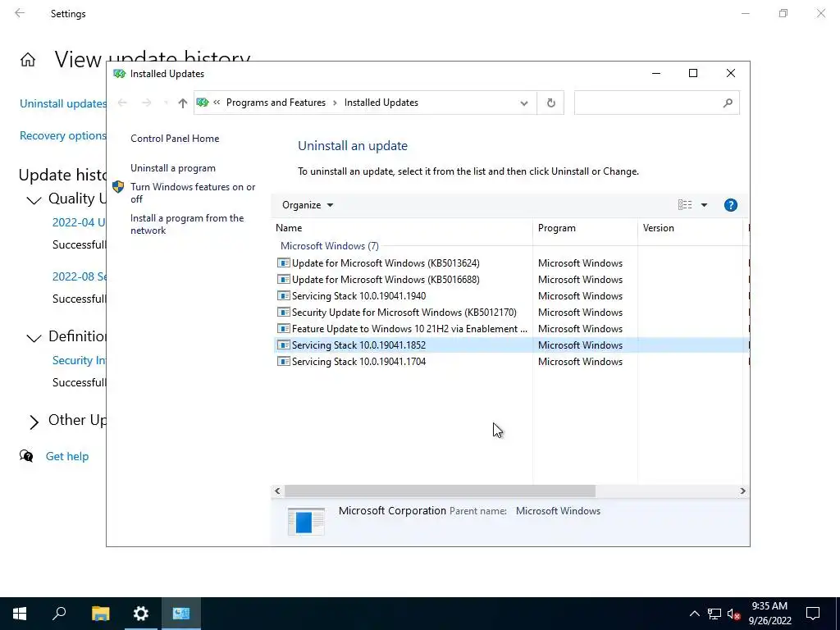
Task: Click the breadcrumb arrow after Programs and Features
Action: pos(335,103)
